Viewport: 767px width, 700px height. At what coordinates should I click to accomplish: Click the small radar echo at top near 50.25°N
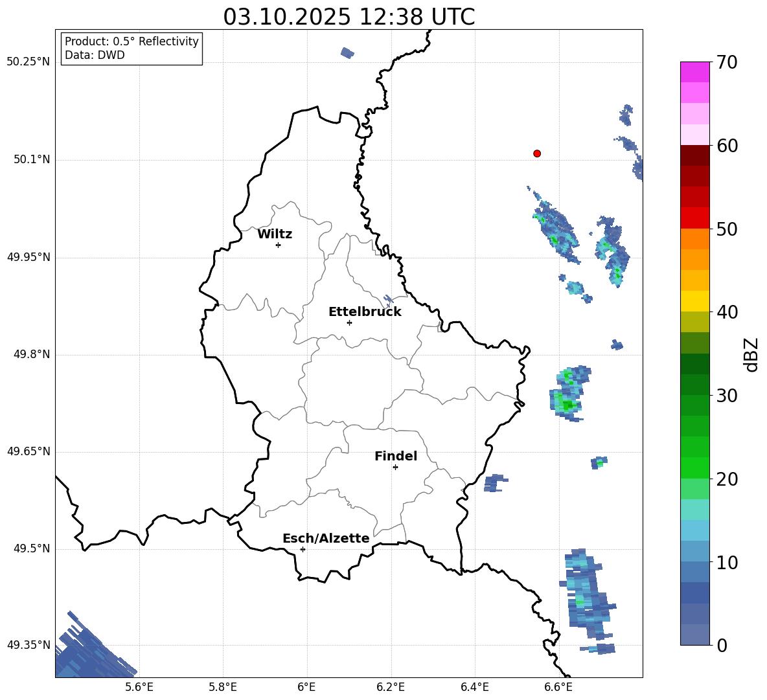347,53
